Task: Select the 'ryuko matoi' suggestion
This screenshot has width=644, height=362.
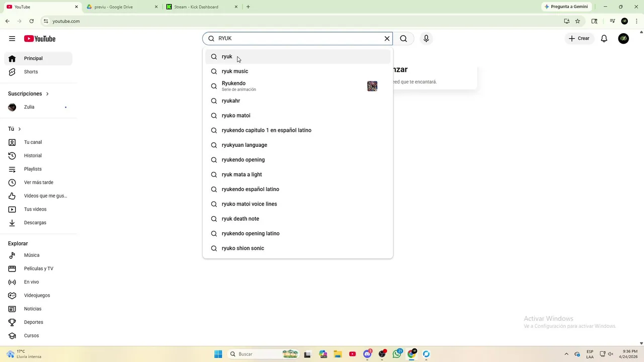Action: [x=298, y=116]
